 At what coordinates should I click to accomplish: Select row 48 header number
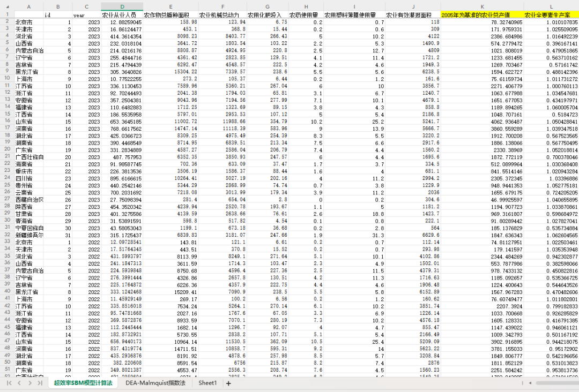point(7,348)
